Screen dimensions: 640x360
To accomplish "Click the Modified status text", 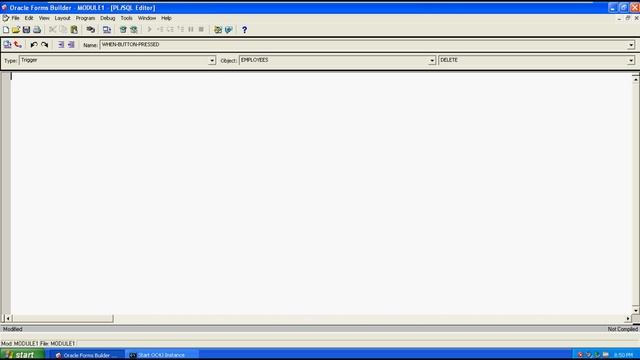I will [x=13, y=329].
